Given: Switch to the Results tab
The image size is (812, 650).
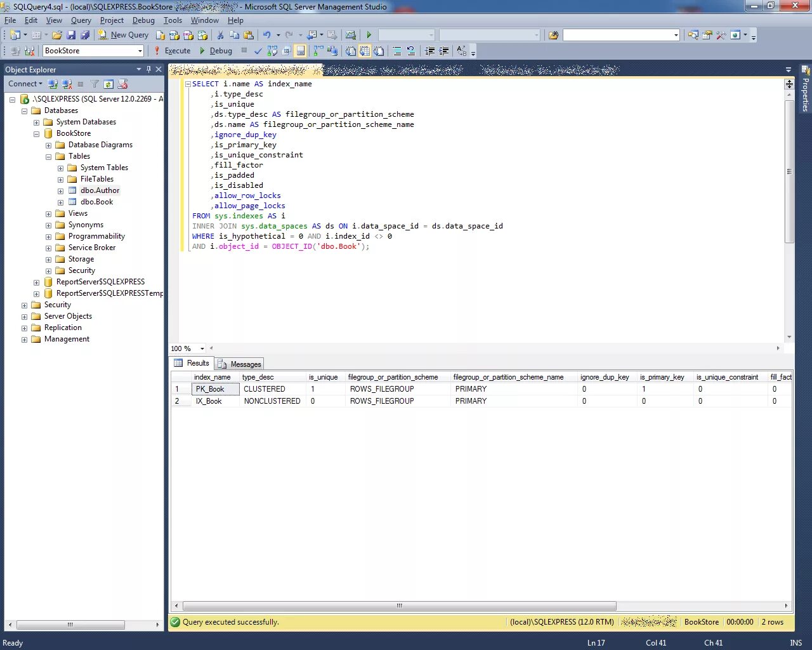Looking at the screenshot, I should click(192, 363).
